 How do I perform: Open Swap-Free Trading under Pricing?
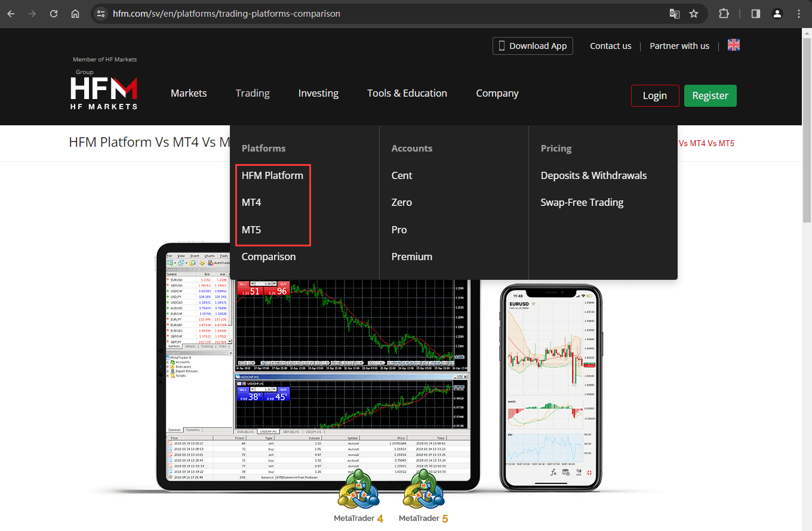[582, 202]
